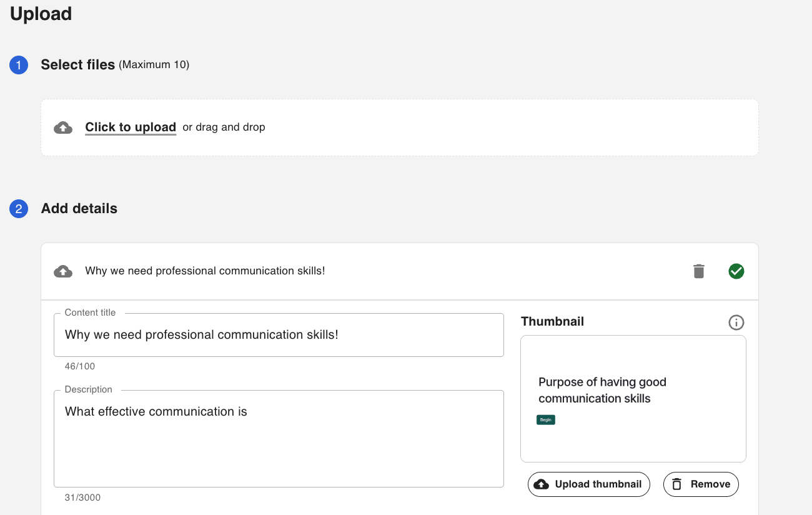
Task: Click the uploaded file name in the header row
Action: 205,271
